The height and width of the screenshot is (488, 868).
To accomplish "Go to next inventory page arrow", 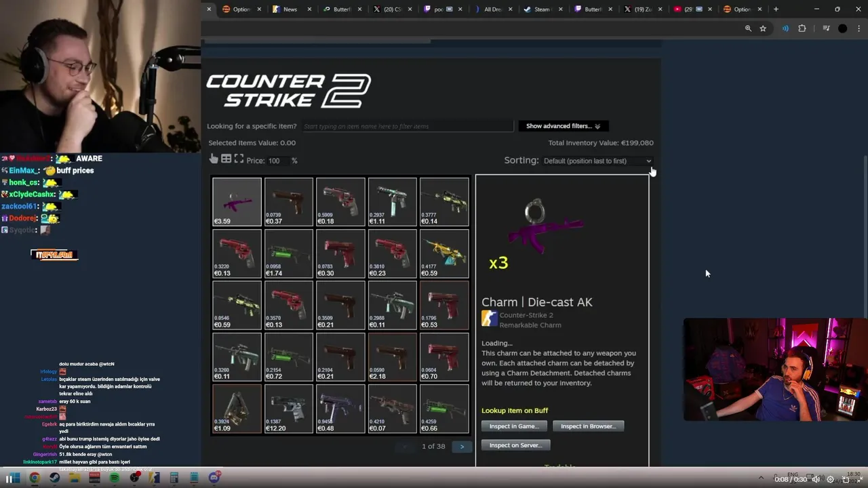I will 462,447.
